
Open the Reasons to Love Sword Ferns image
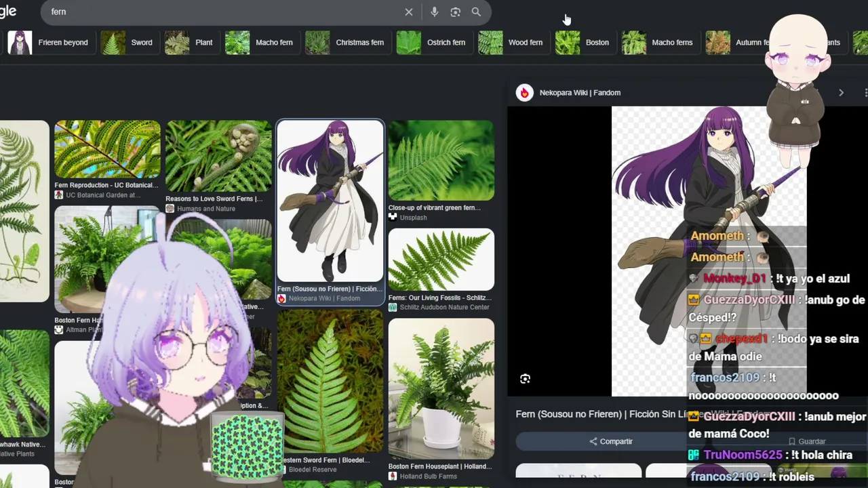pyautogui.click(x=218, y=157)
